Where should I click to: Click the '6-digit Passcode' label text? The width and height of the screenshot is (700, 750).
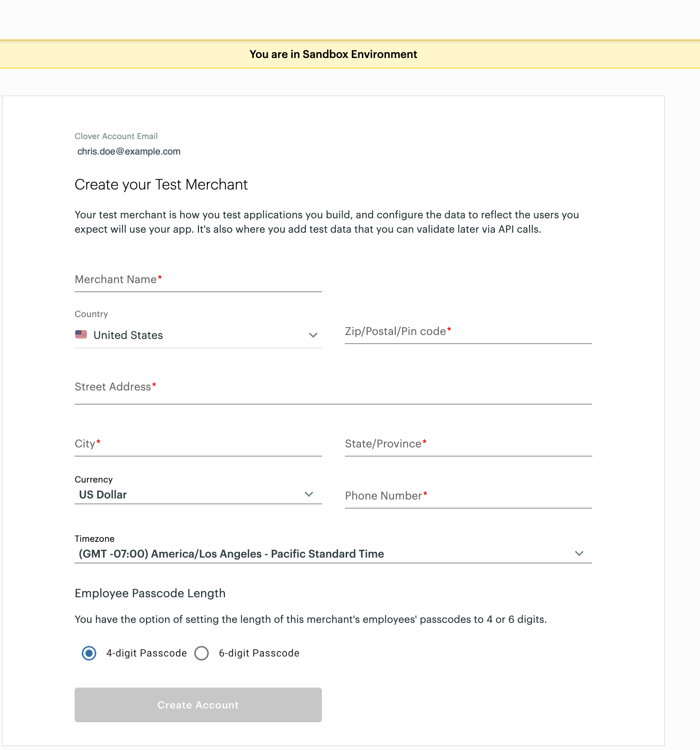point(259,653)
